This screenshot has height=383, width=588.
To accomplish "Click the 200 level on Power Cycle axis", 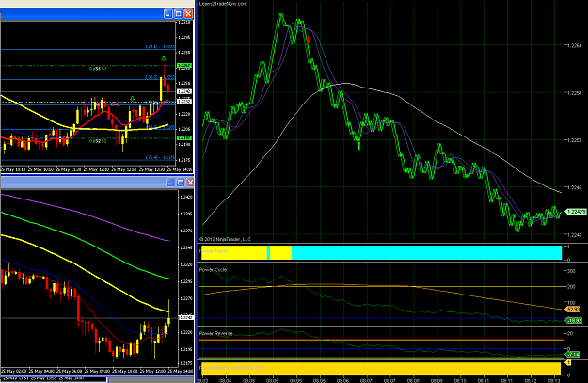I will [572, 287].
